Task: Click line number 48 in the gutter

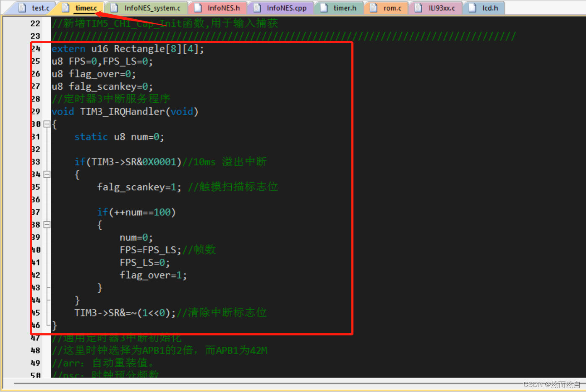Action: (x=35, y=350)
